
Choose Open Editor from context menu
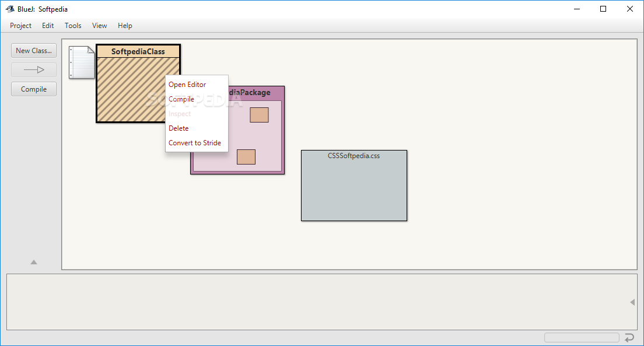point(197,84)
